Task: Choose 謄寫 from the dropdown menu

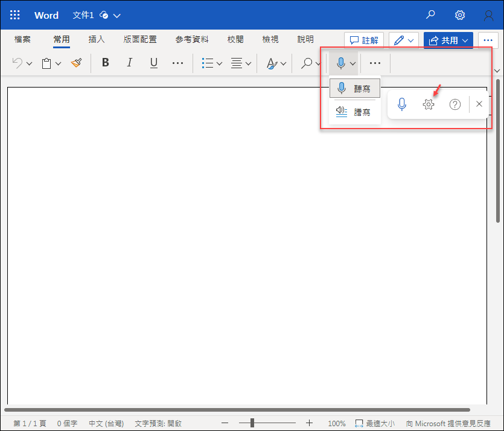Action: [x=355, y=112]
